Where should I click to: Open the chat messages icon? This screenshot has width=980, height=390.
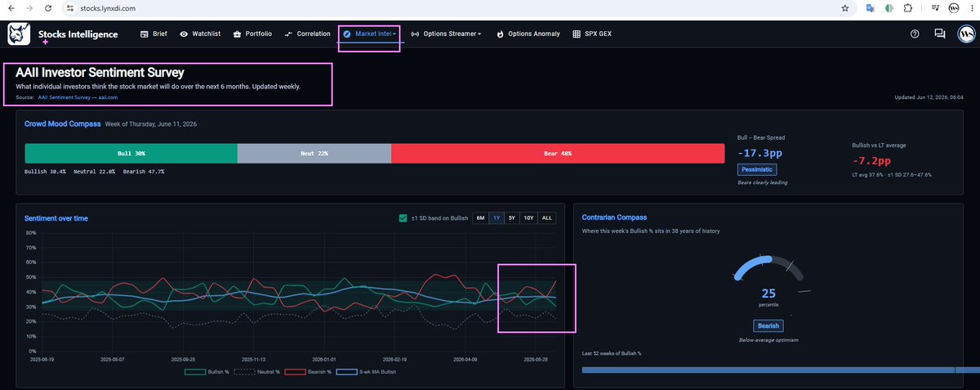[x=940, y=34]
